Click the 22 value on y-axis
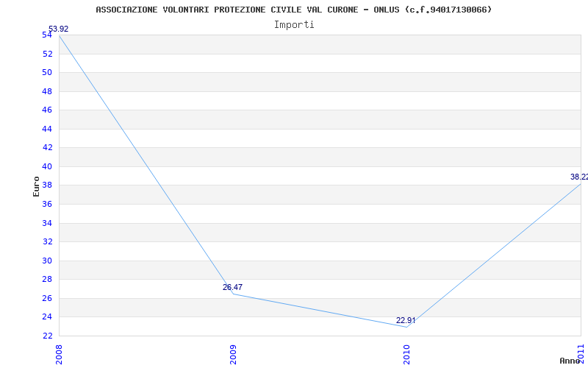The image size is (588, 368). coord(47,336)
